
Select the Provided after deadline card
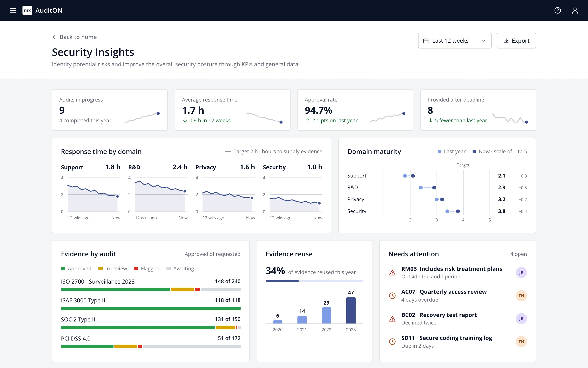click(x=478, y=110)
